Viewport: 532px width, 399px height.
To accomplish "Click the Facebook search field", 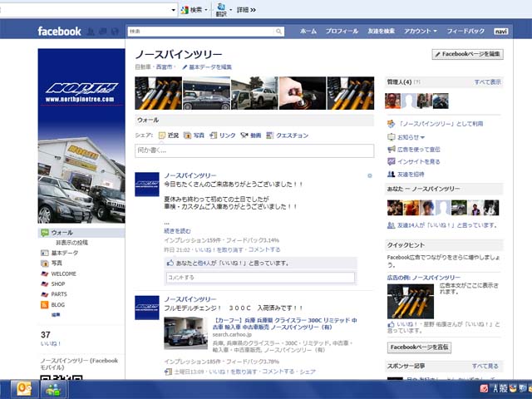I will point(201,32).
